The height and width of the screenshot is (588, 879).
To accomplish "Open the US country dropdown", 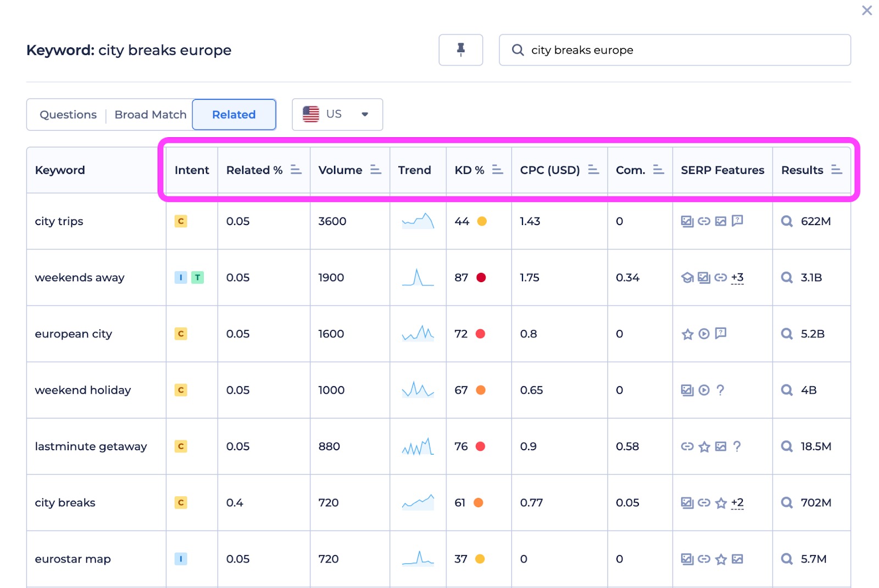I will click(336, 114).
